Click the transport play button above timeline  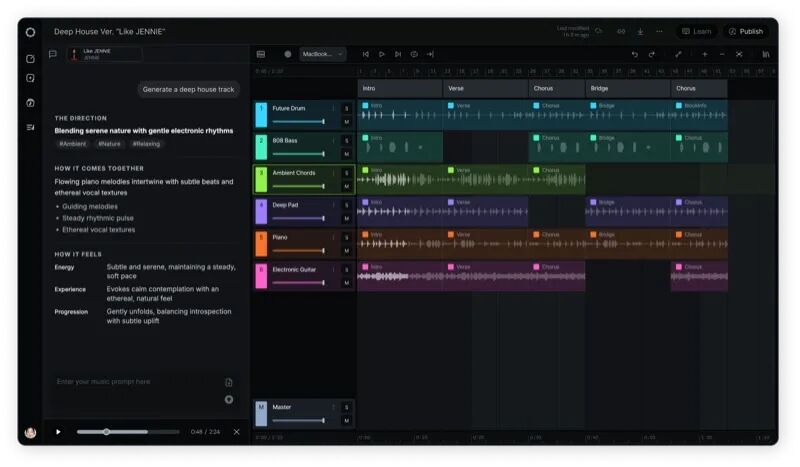[382, 54]
